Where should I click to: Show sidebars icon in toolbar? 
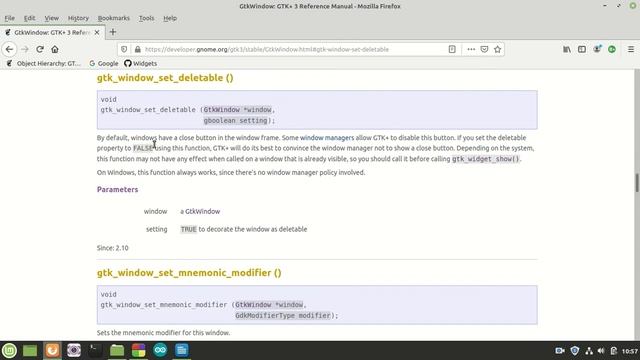(582, 49)
